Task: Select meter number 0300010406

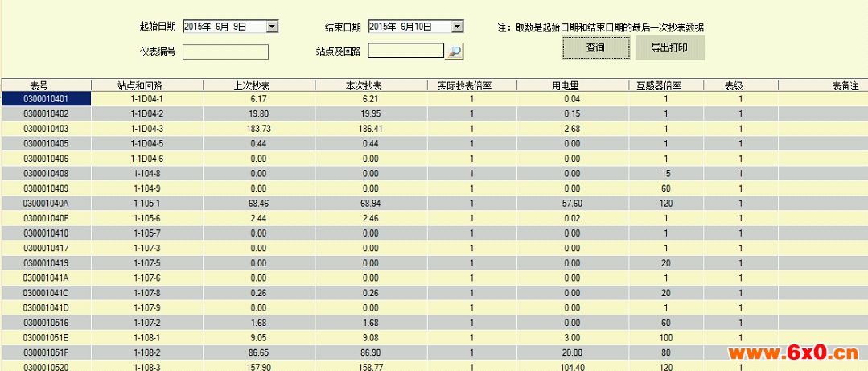Action: pyautogui.click(x=46, y=159)
